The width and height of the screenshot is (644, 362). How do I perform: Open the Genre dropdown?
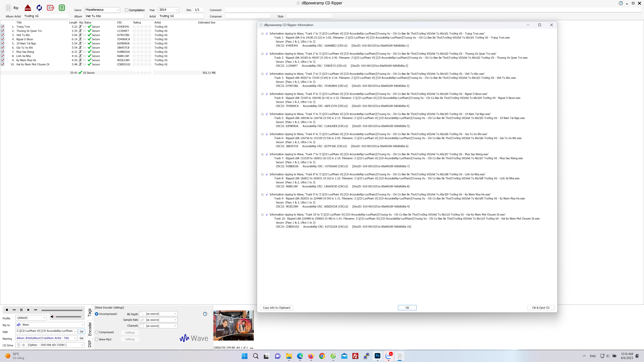pyautogui.click(x=118, y=10)
